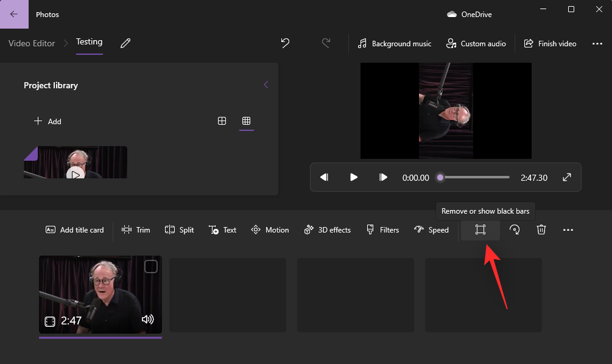This screenshot has width=612, height=364.
Task: Undo the last edit
Action: pos(286,43)
